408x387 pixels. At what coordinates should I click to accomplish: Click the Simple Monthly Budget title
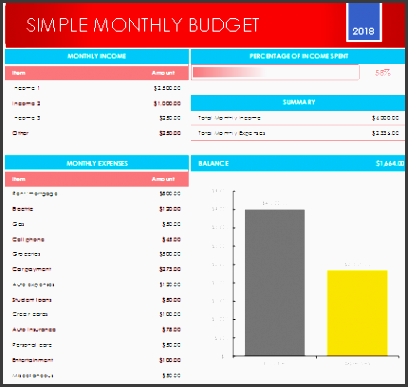click(x=143, y=25)
